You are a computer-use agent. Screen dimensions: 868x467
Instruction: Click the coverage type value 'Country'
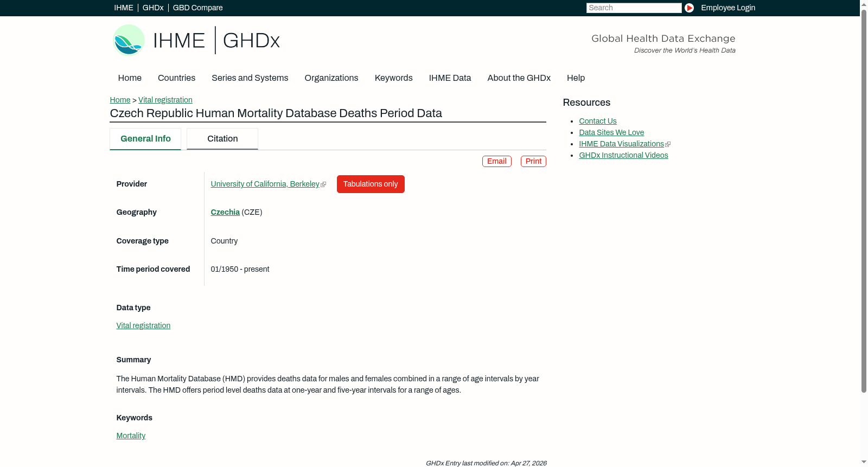[224, 241]
